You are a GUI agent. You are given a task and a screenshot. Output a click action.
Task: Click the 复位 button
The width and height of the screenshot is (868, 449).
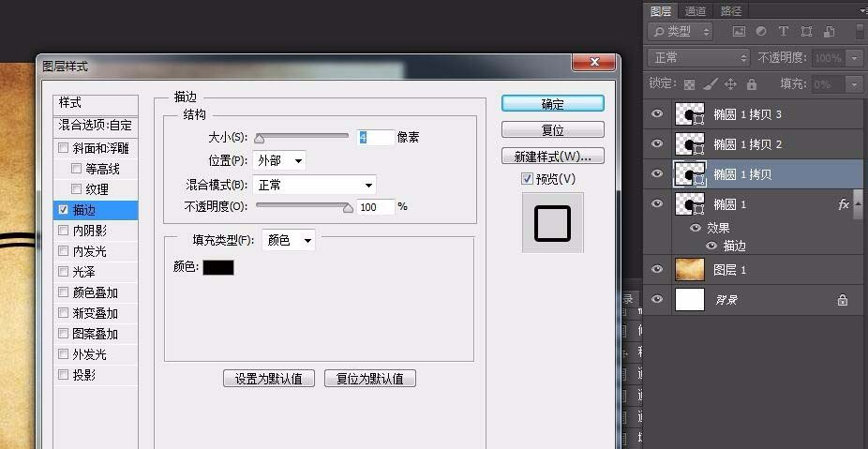(x=552, y=130)
